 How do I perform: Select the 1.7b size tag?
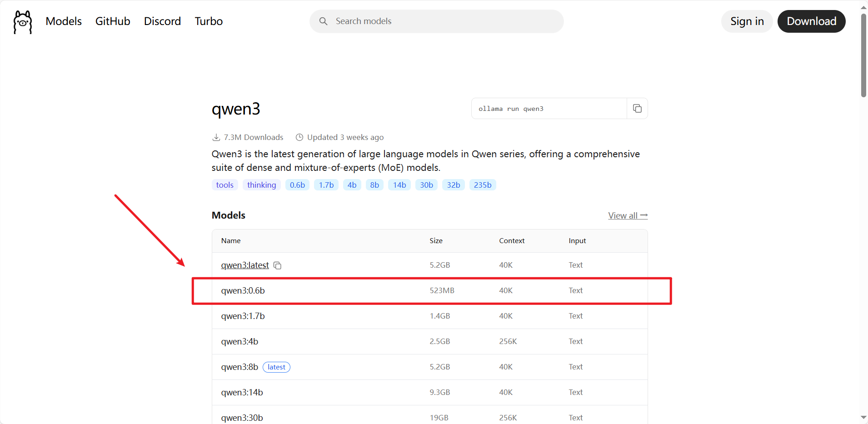(x=326, y=185)
